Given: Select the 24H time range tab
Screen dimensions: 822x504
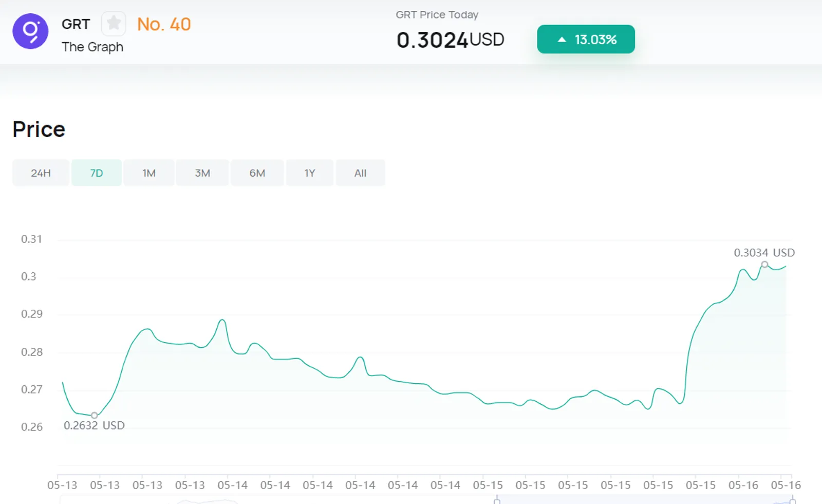Looking at the screenshot, I should [41, 173].
